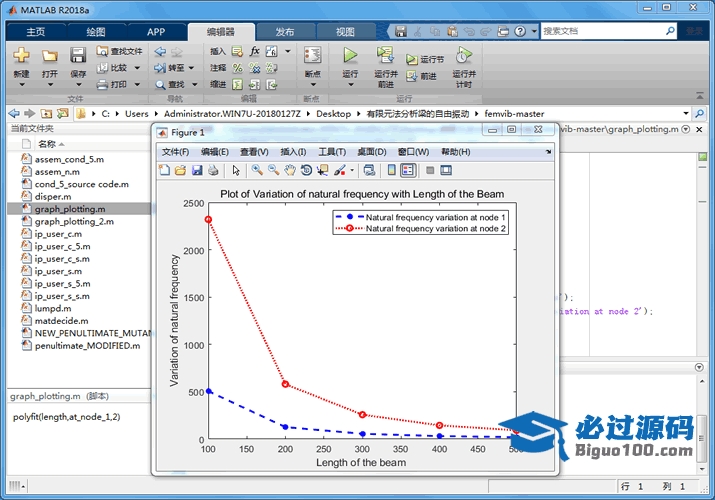Select penultimate_MODIFIED.m in file list
The image size is (715, 500).
click(87, 346)
